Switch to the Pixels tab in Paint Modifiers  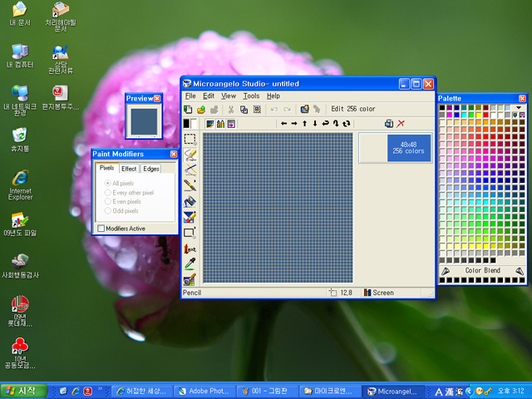107,168
